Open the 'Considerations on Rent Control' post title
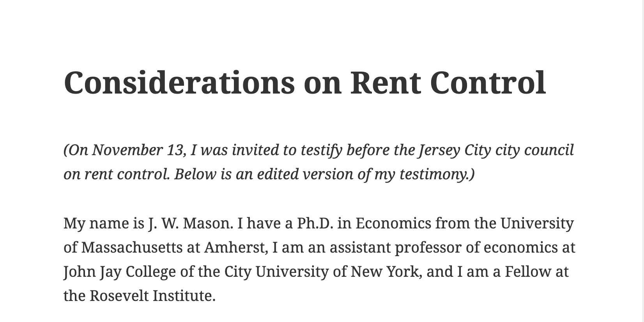 click(304, 83)
